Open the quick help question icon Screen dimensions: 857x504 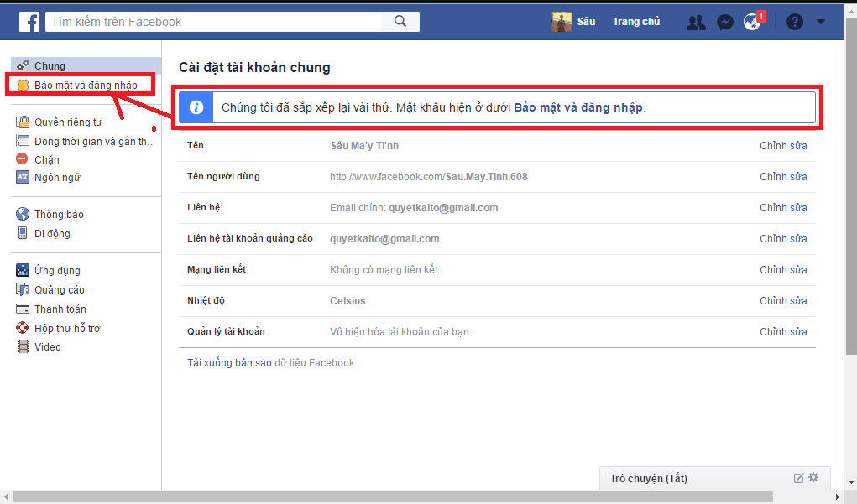tap(794, 22)
